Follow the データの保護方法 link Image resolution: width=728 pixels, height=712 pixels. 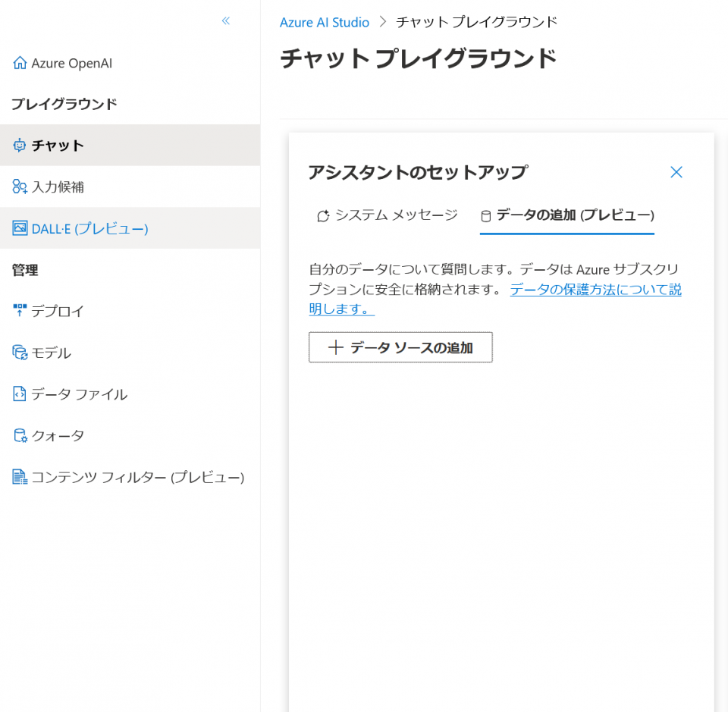595,290
